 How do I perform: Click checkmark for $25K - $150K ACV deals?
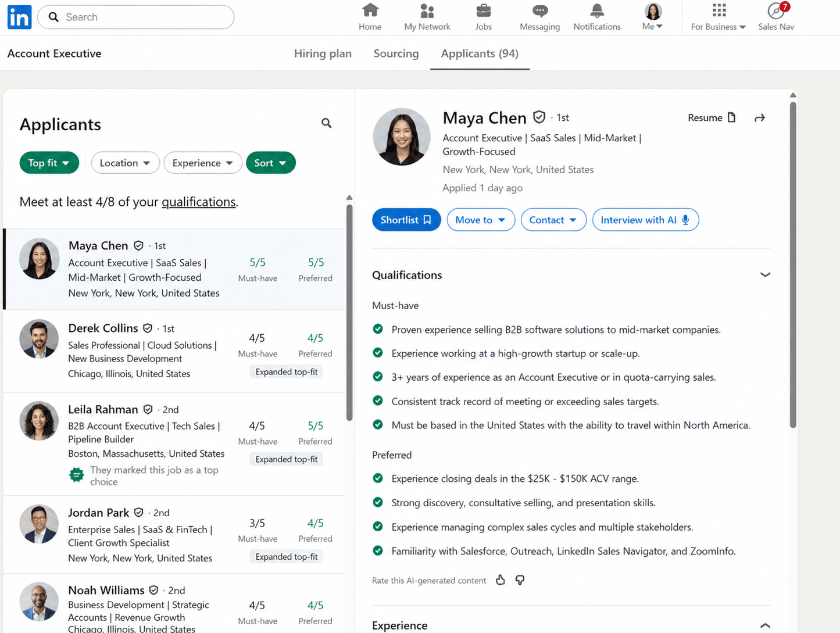click(378, 478)
